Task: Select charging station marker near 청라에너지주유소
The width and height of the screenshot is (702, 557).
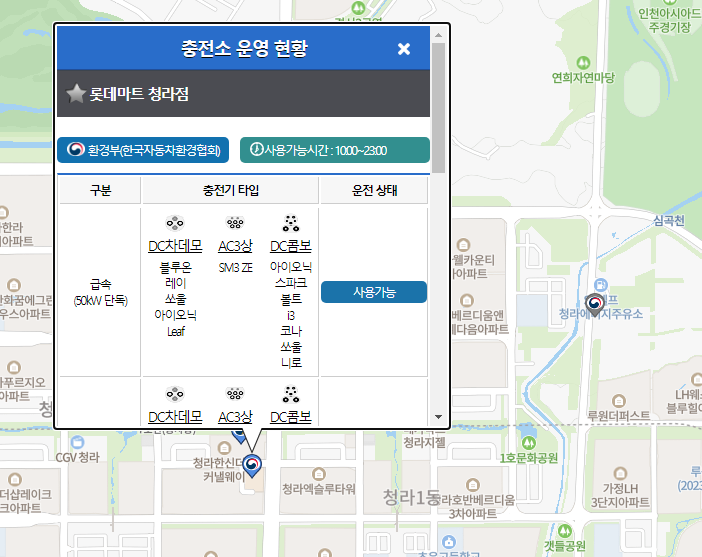Action: click(x=595, y=305)
